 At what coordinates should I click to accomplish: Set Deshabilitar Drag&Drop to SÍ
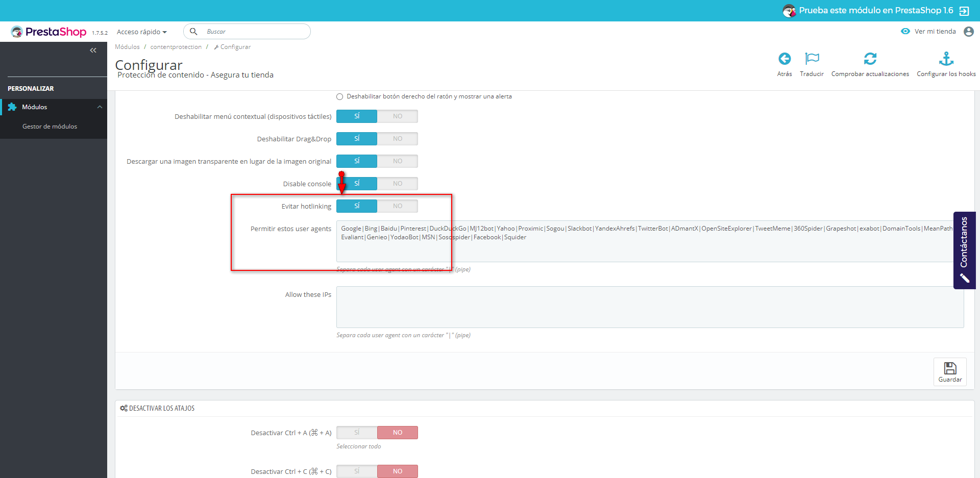[x=357, y=139]
